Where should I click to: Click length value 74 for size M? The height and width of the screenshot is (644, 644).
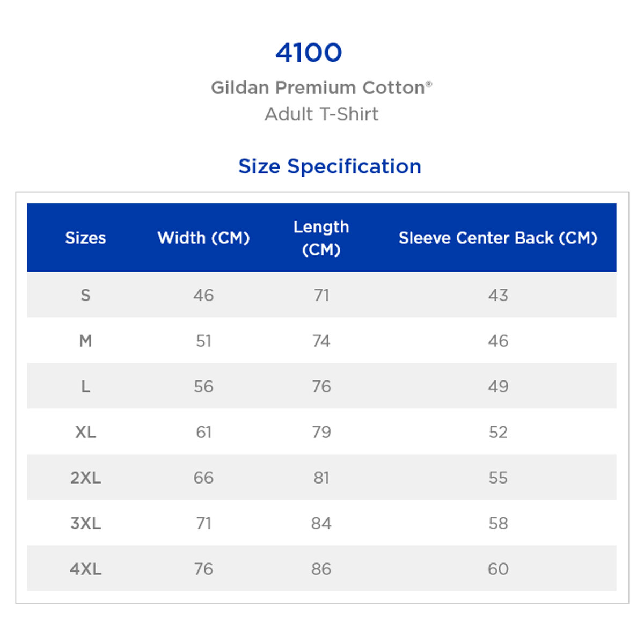pyautogui.click(x=321, y=341)
